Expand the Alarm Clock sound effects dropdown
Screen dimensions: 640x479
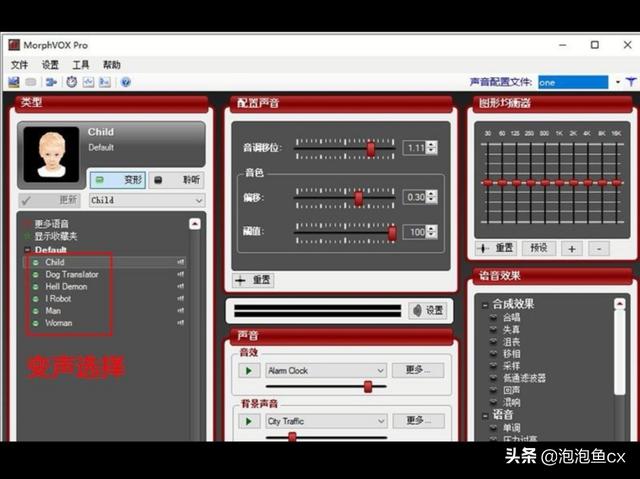tap(380, 370)
